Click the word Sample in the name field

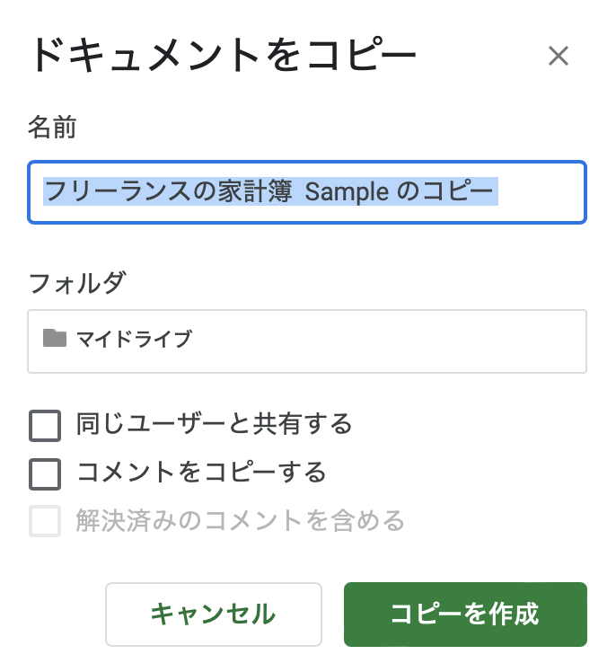tap(347, 192)
